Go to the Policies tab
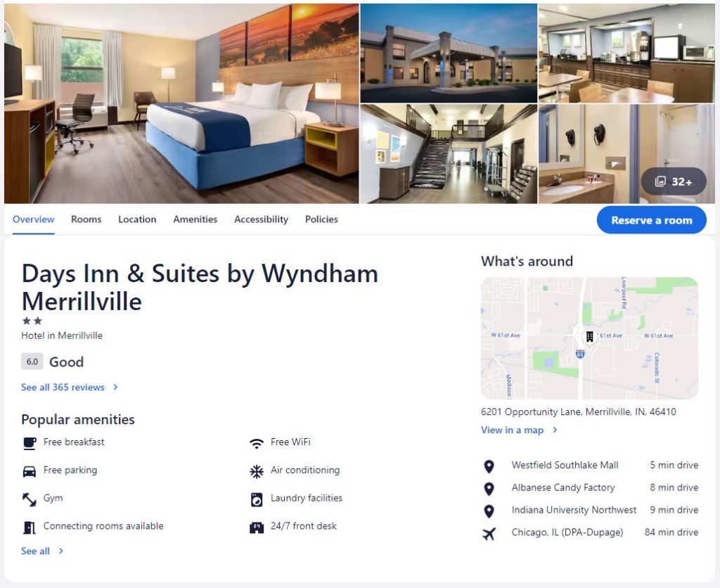Image resolution: width=720 pixels, height=588 pixels. (321, 219)
